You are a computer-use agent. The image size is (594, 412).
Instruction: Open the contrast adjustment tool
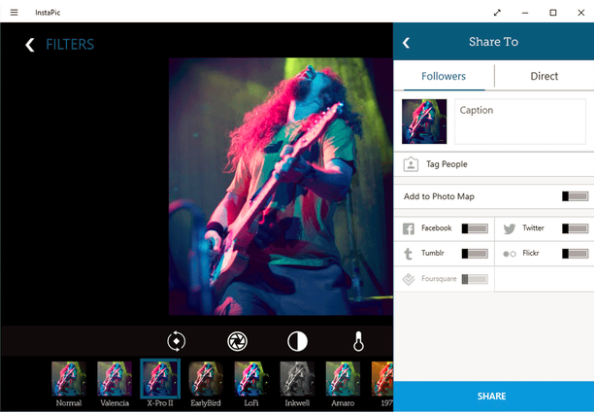(297, 341)
